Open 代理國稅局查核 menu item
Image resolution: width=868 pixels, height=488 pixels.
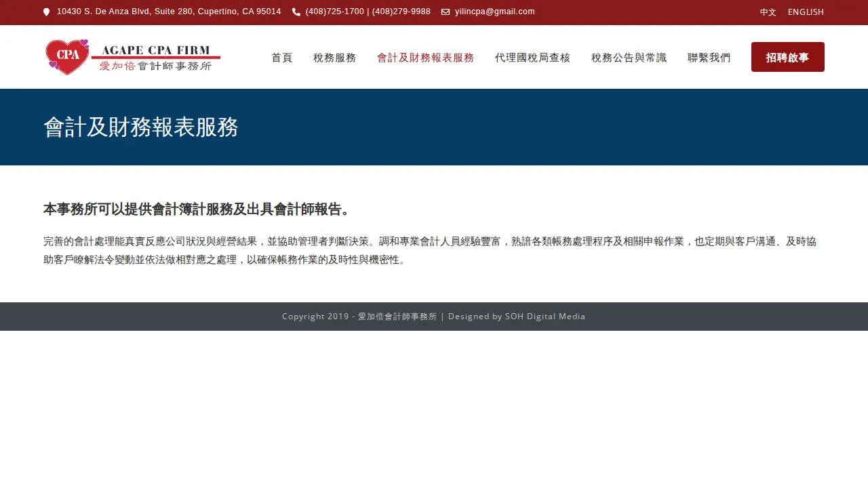(533, 58)
